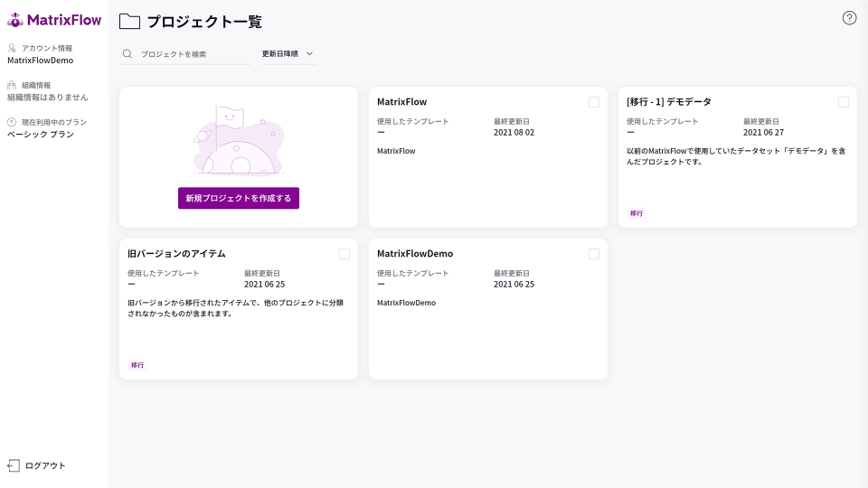Click the date on 旧バージョンのアイテム card

click(x=265, y=284)
